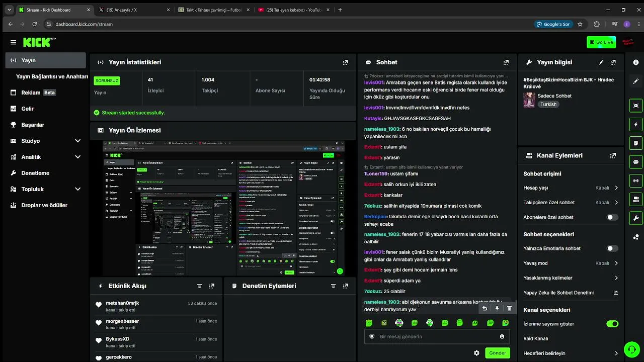Toggle Abonelere özel sohbet switch
The width and height of the screenshot is (644, 362).
tap(612, 217)
